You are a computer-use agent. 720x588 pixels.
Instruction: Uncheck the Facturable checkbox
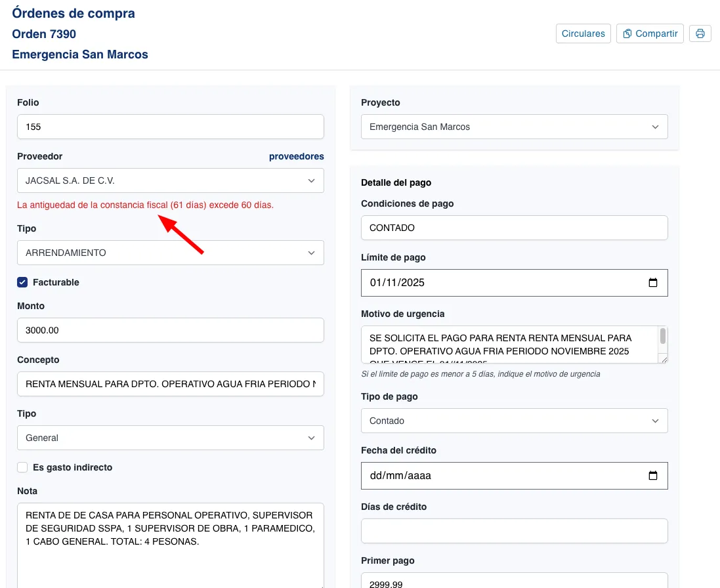click(22, 282)
